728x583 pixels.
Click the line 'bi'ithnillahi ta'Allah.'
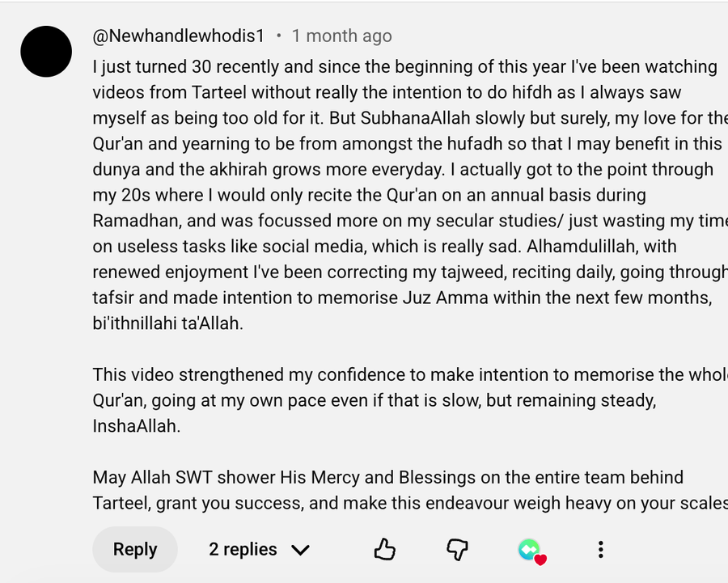[x=167, y=323]
